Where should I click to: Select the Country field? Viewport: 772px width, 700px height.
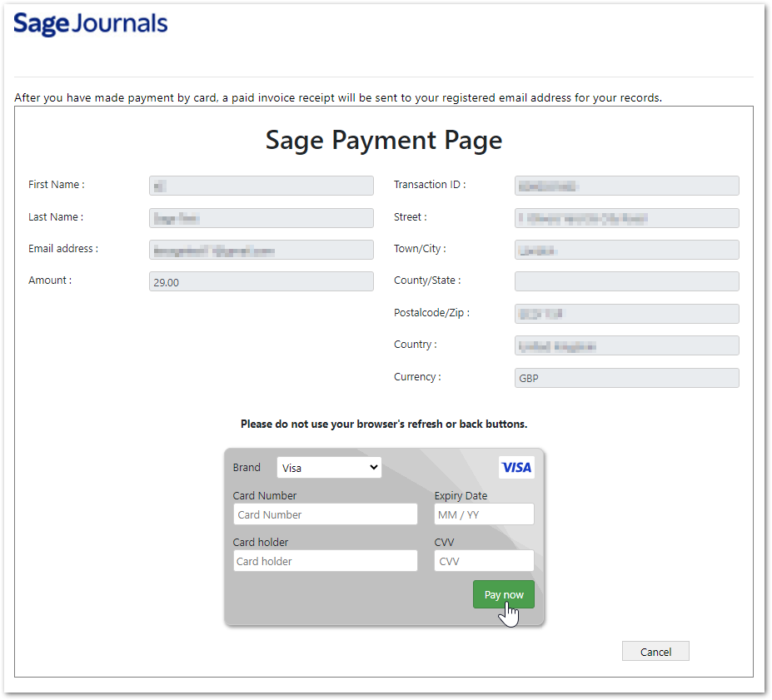627,345
